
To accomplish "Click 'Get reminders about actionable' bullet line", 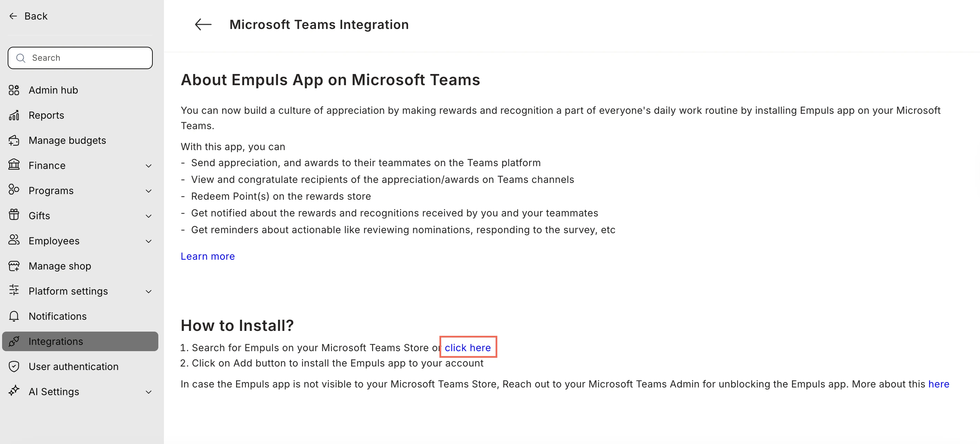I will coord(403,230).
